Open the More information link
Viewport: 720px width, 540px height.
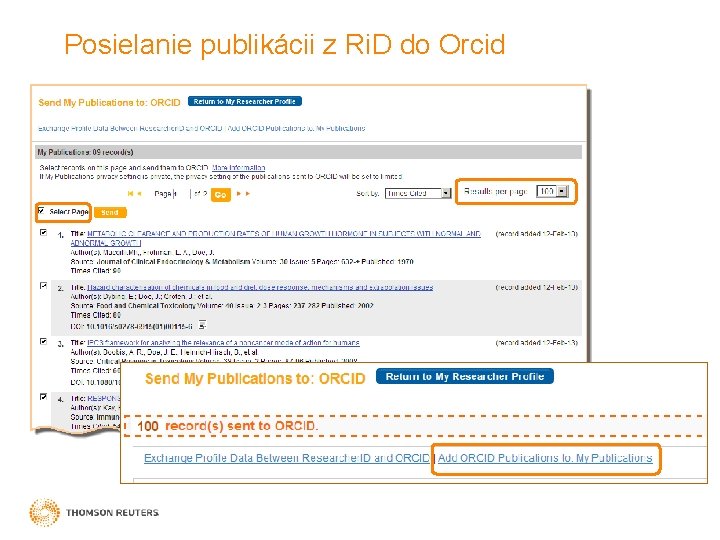click(x=238, y=168)
